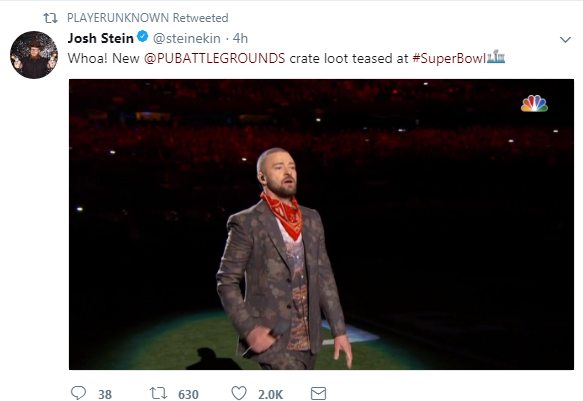This screenshot has width=583, height=401.
Task: Click the PLAYERUNKNOWN Retweeted label
Action: pyautogui.click(x=148, y=17)
